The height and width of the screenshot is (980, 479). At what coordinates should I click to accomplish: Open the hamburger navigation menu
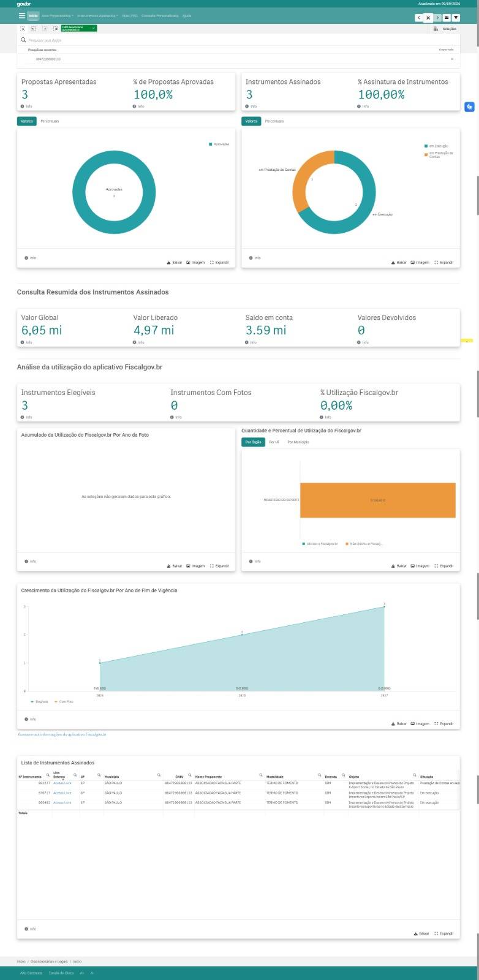(22, 16)
